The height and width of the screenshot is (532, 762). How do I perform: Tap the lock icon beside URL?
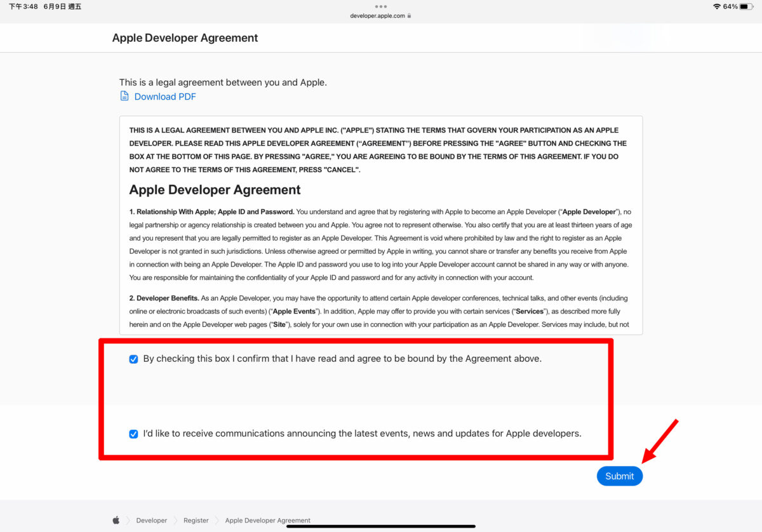click(410, 16)
